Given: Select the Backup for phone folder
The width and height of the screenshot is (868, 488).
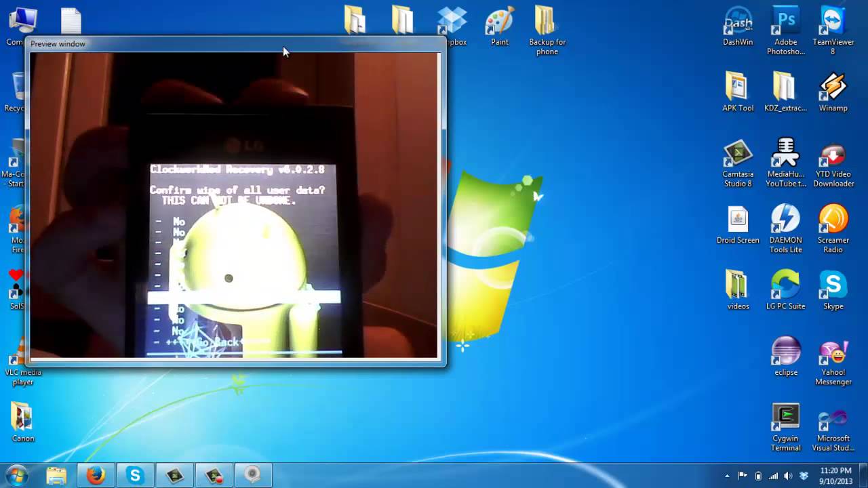Looking at the screenshot, I should (547, 31).
